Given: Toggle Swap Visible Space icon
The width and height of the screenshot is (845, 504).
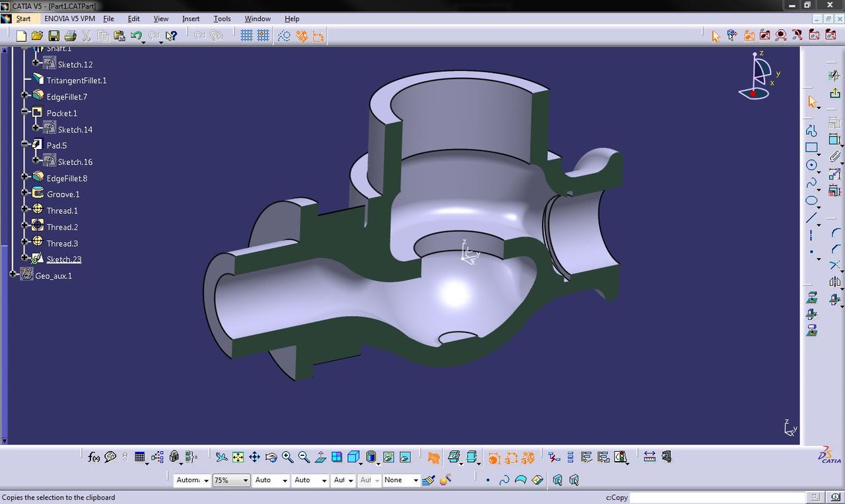Looking at the screenshot, I should (405, 457).
